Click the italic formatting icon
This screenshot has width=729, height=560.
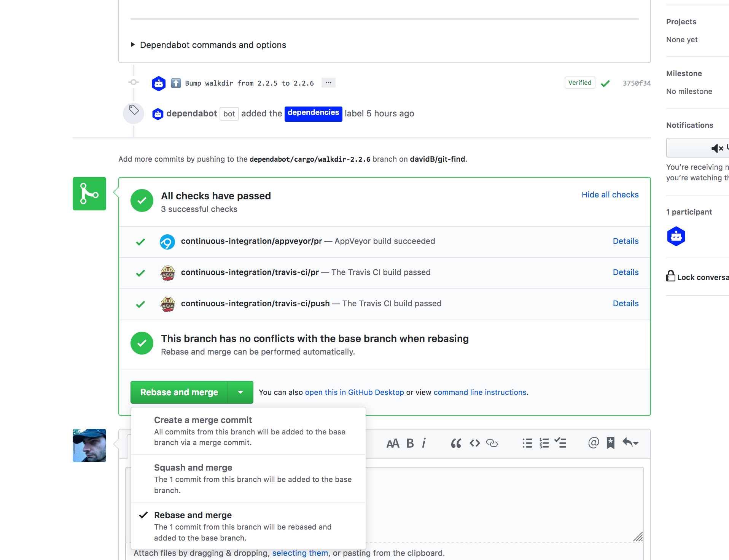pos(424,443)
